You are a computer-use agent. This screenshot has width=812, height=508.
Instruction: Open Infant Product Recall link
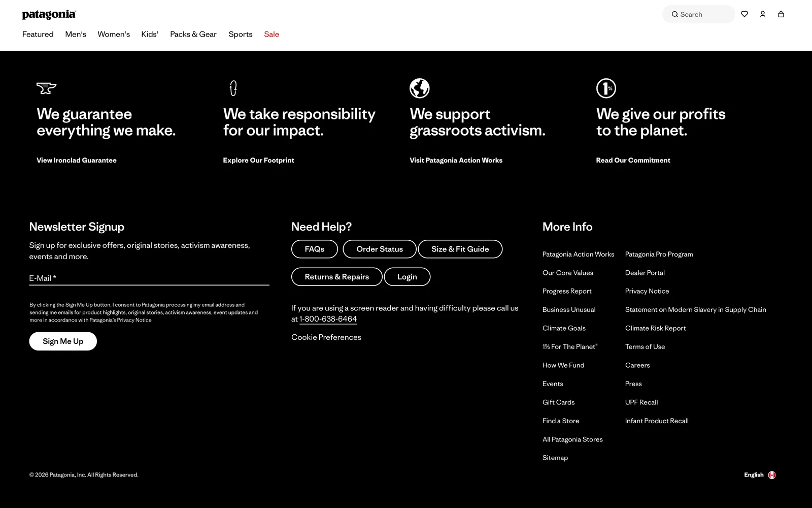tap(657, 421)
